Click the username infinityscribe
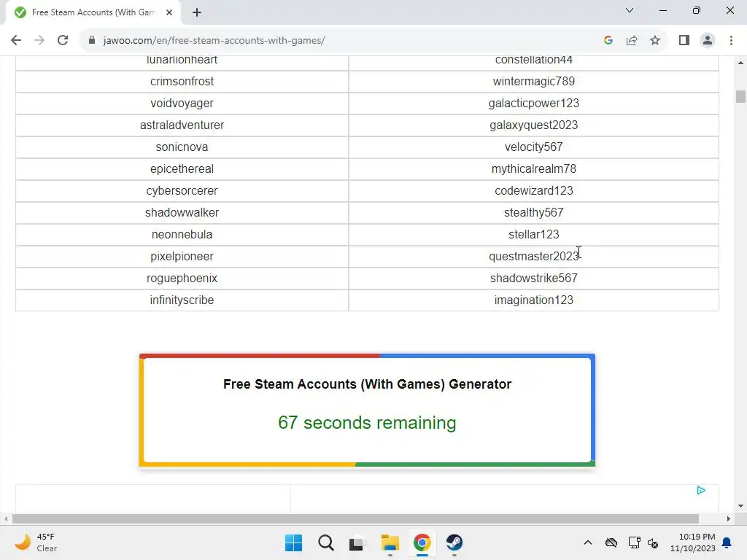Image resolution: width=747 pixels, height=560 pixels. [182, 300]
